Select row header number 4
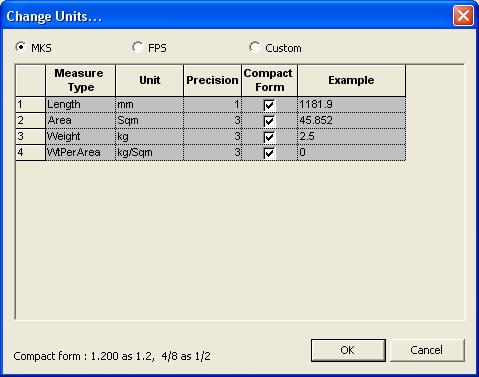The width and height of the screenshot is (479, 377). pos(30,152)
